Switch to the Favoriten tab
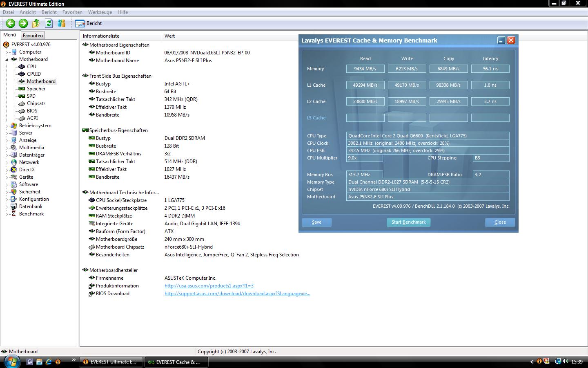This screenshot has height=368, width=588. (x=33, y=36)
